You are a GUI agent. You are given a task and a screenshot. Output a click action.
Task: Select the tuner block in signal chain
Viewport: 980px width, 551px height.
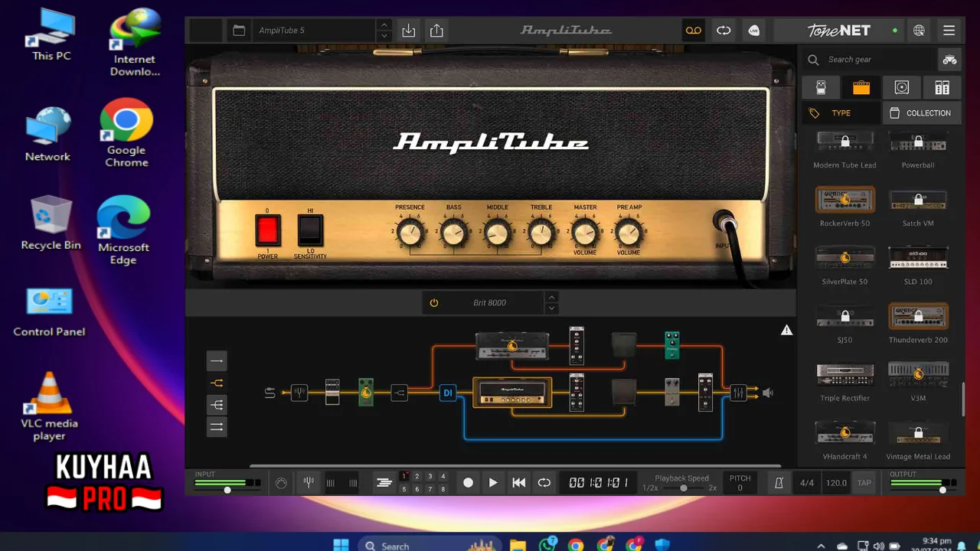(299, 393)
